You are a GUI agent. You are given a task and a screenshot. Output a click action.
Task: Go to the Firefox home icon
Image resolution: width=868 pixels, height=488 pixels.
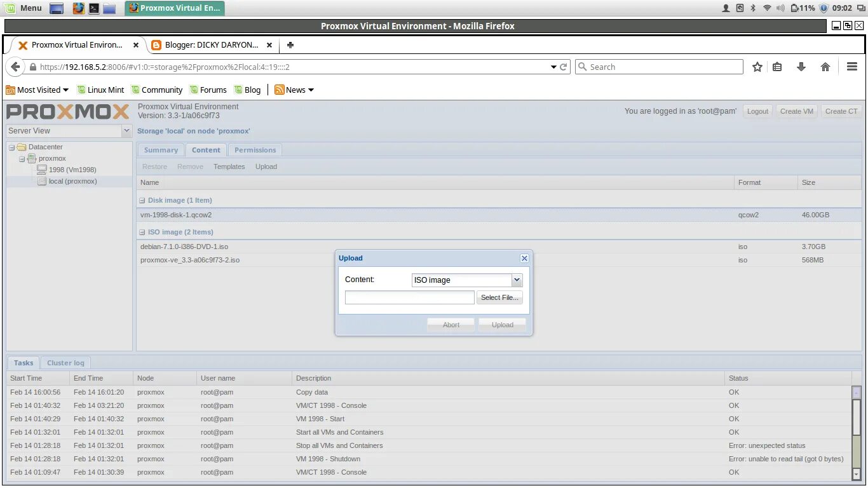(825, 67)
